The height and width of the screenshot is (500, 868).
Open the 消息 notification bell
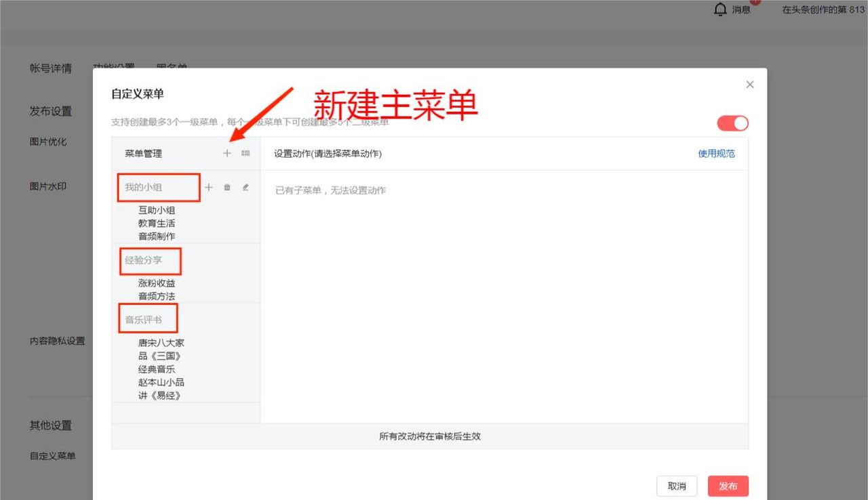pos(721,9)
